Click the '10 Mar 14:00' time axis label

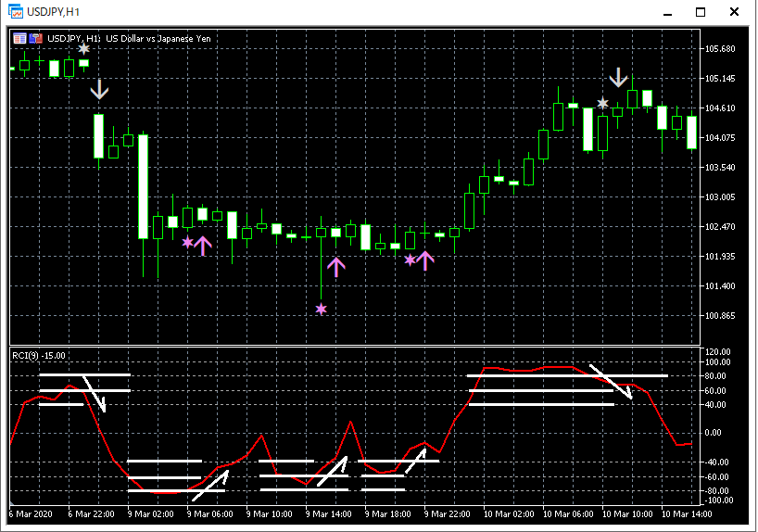(687, 514)
